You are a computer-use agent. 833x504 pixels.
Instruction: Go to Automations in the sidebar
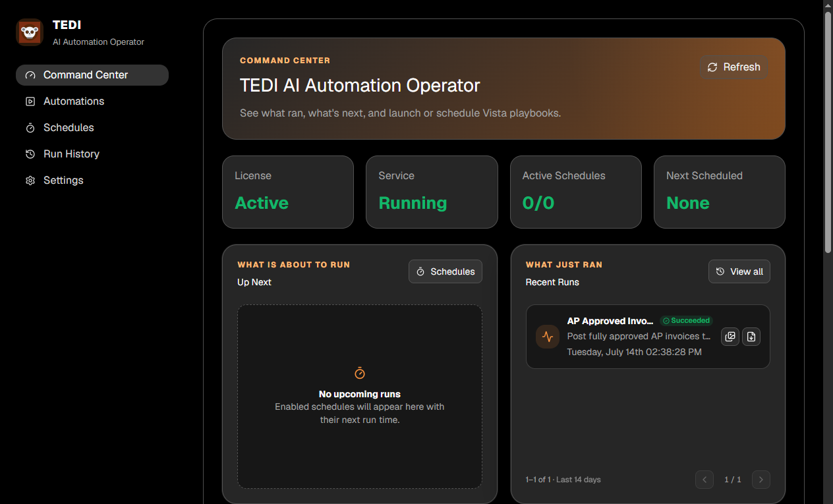pos(92,101)
